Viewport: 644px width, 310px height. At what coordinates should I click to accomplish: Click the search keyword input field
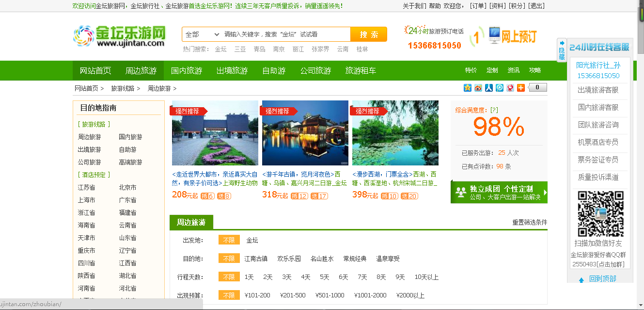point(285,34)
